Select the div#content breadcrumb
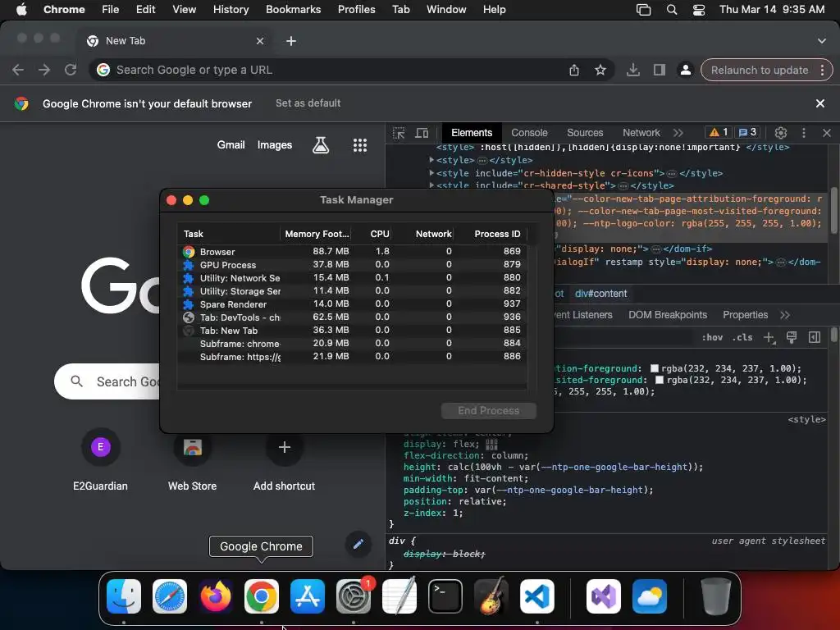This screenshot has width=840, height=630. click(x=600, y=294)
